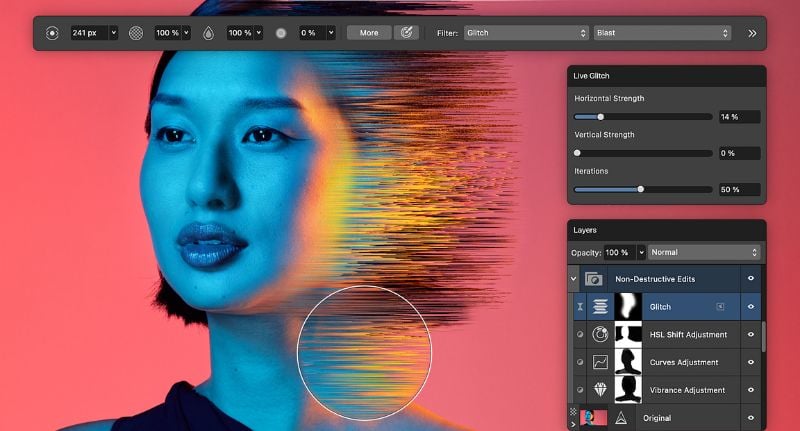800x431 pixels.
Task: Click the brush width icon in the toolbar
Action: click(x=52, y=33)
